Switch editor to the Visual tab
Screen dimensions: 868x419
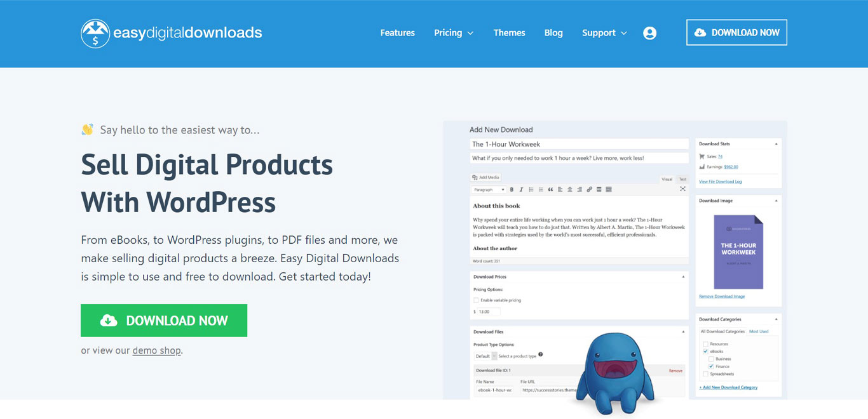(x=667, y=179)
